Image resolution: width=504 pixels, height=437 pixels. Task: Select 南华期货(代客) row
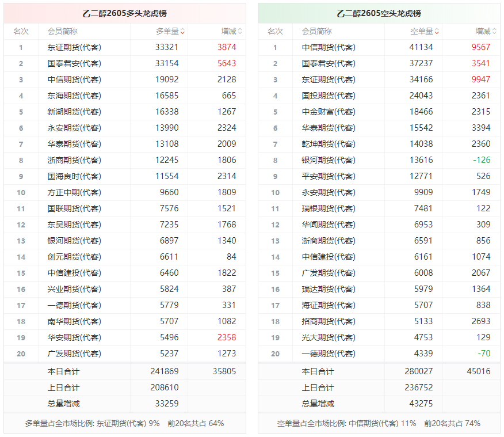(x=125, y=321)
